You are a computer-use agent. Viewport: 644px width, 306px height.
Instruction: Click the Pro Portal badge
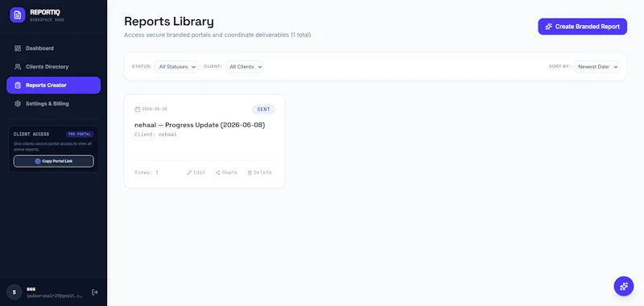click(79, 134)
